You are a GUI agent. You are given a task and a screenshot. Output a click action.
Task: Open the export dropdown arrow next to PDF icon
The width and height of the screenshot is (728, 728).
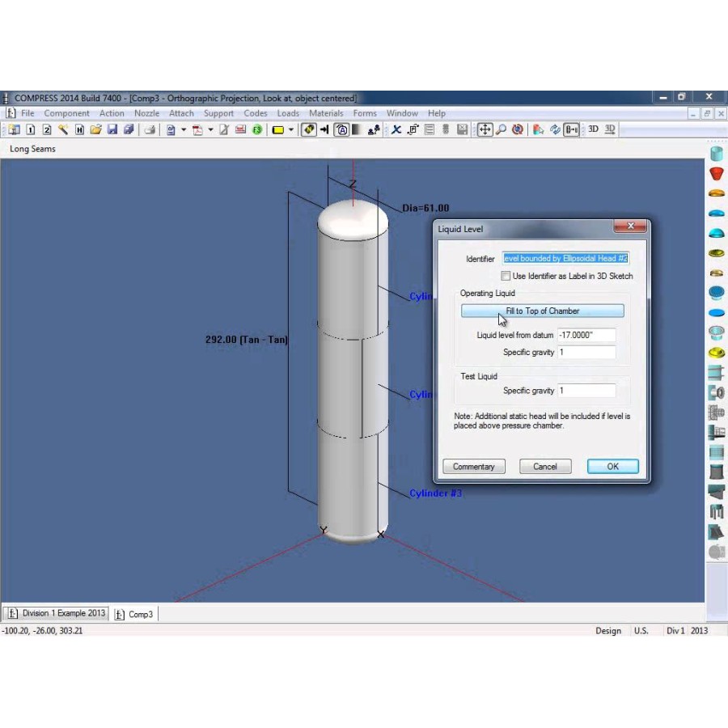coord(209,129)
